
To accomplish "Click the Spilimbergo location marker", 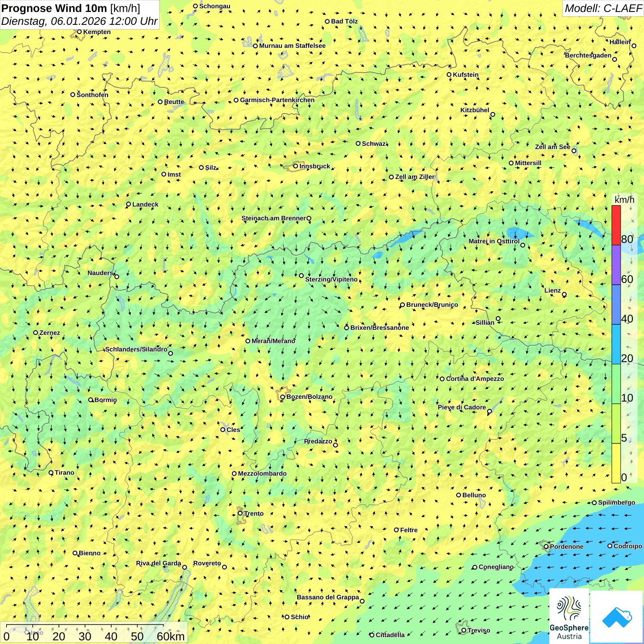I will click(x=594, y=503).
